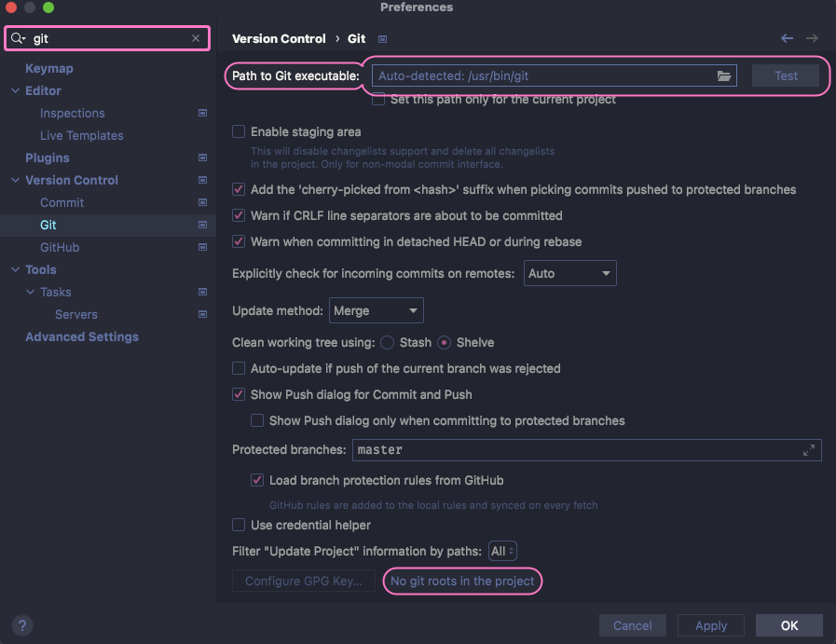Click project icon beside Servers row
Viewport: 836px width, 644px height.
coord(202,314)
